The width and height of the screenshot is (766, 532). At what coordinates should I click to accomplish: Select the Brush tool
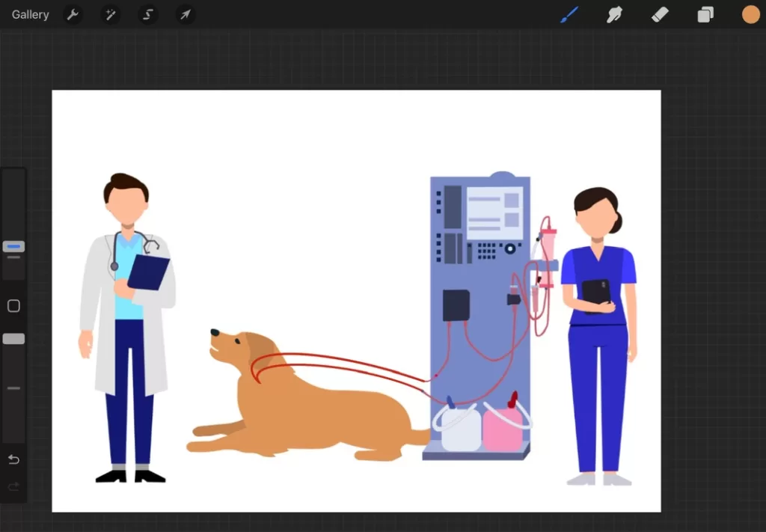[x=569, y=15]
